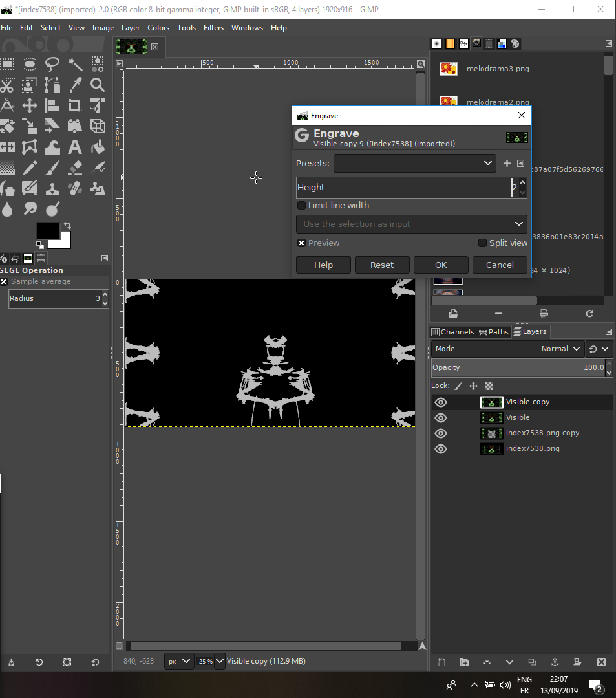The height and width of the screenshot is (698, 616).
Task: Choose the Fuzzy Select magic wand tool
Action: [x=75, y=64]
